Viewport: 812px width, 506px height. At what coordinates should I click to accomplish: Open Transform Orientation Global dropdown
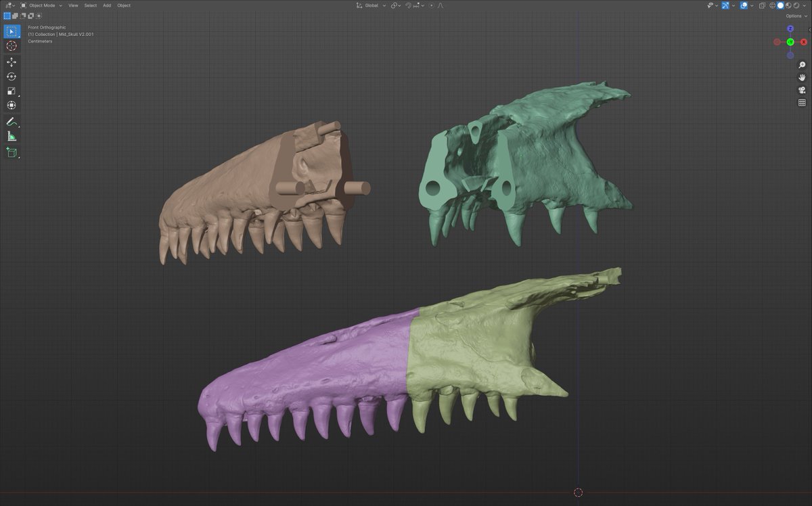click(371, 5)
